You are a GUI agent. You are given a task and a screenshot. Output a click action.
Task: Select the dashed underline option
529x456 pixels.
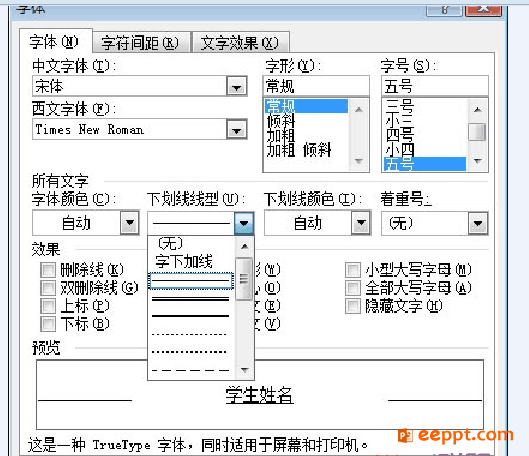click(x=191, y=370)
